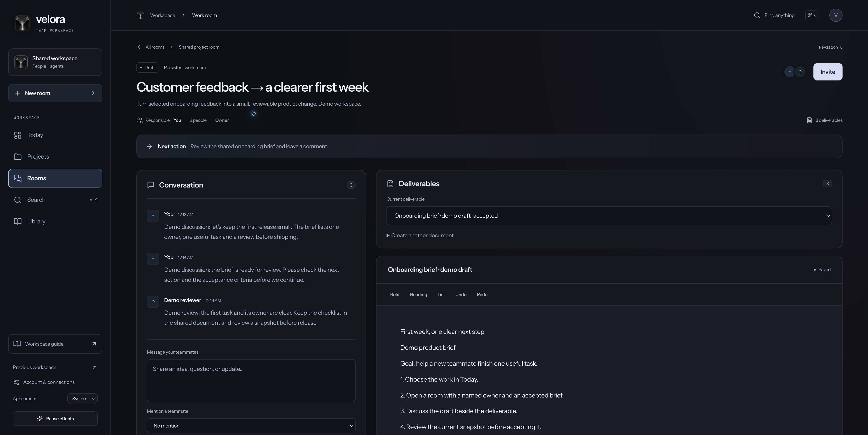Apply Bold formatting in editor toolbar
Image resolution: width=868 pixels, height=435 pixels.
(395, 295)
